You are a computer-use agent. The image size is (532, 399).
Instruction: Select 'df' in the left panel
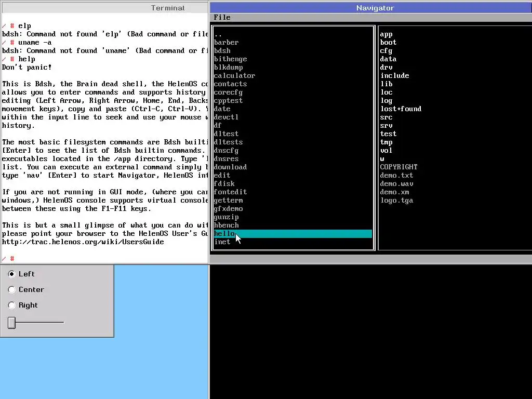click(218, 126)
